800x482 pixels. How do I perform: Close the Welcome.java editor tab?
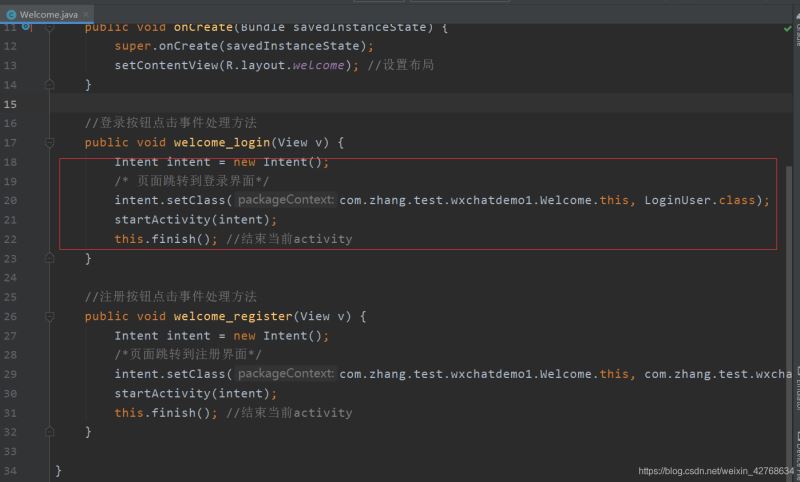[87, 14]
